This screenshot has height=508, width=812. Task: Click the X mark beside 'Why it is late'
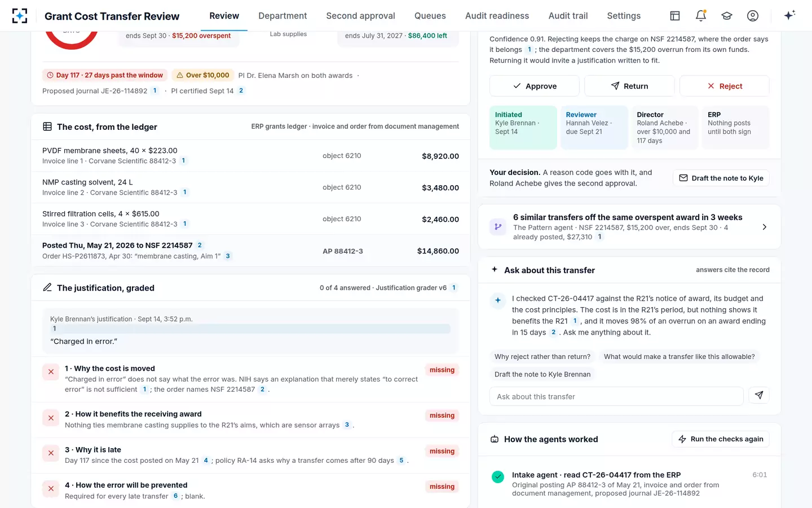[51, 453]
